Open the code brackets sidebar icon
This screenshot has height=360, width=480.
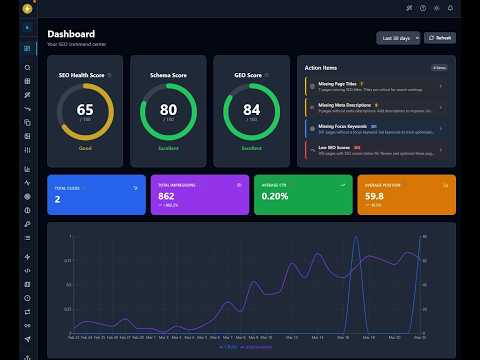[x=27, y=270]
